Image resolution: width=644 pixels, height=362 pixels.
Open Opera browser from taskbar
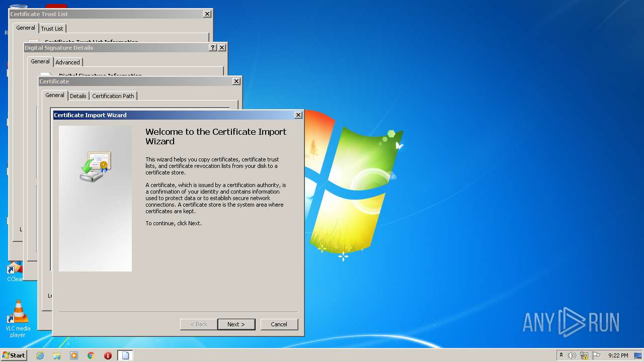click(108, 355)
